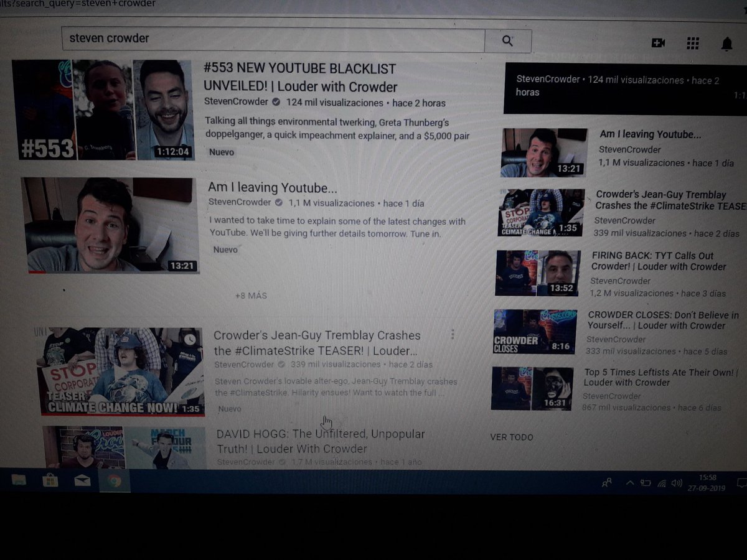Open FIRING BACK: TYT Calls Out Crowder title

659,261
